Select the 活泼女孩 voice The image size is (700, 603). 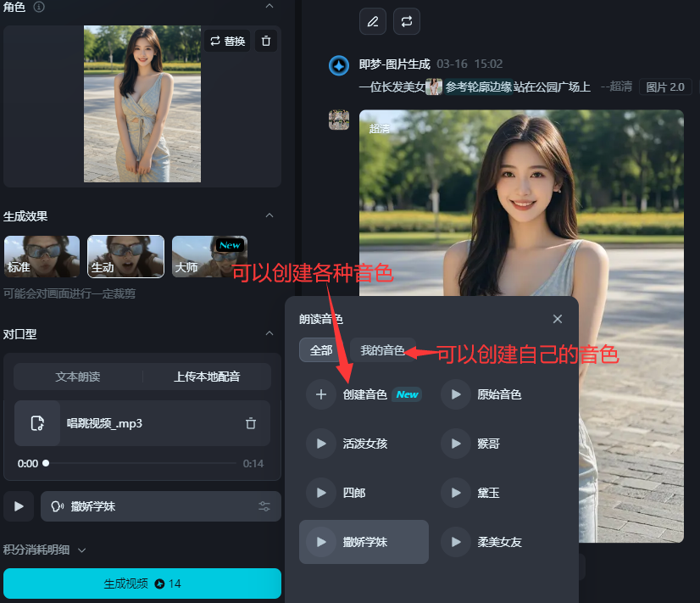364,444
